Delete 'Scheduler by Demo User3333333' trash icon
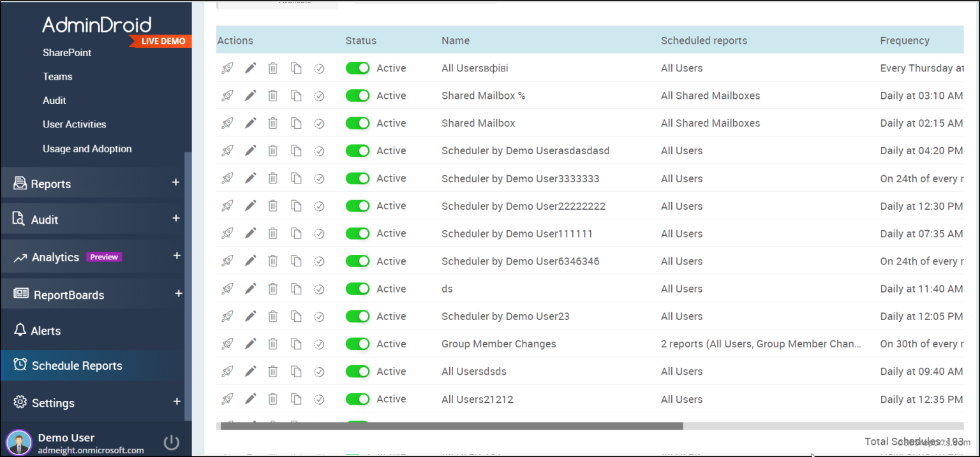980x457 pixels. pos(272,178)
